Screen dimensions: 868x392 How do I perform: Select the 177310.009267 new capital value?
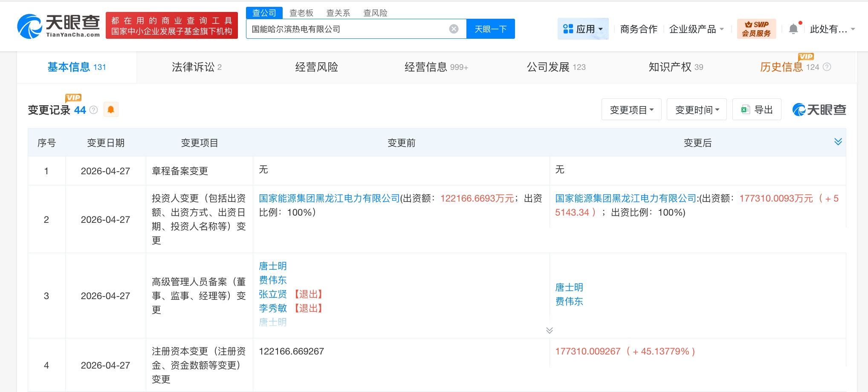click(588, 351)
